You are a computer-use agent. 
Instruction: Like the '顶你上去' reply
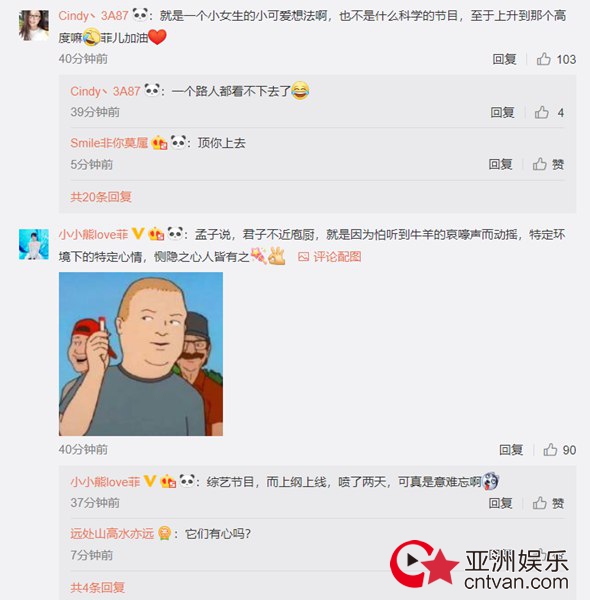point(548,165)
